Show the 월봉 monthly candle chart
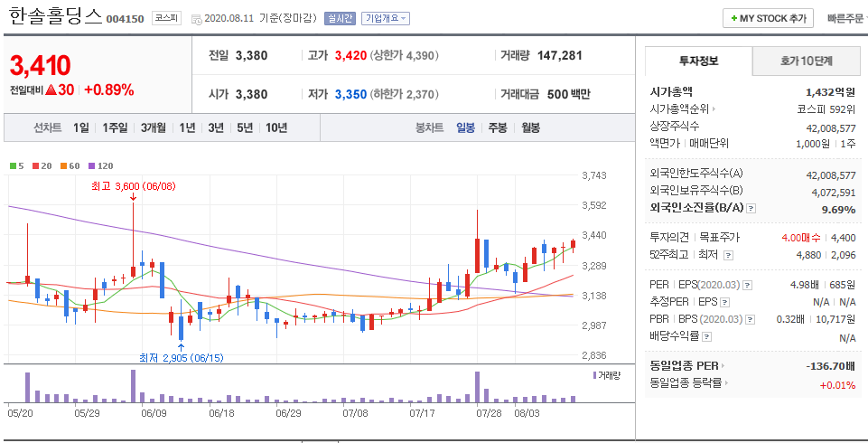The image size is (868, 443). (x=530, y=127)
